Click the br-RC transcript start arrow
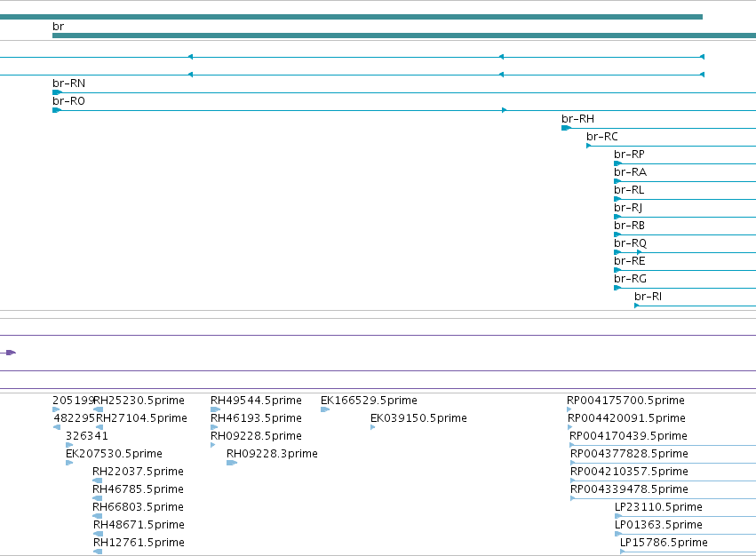 pos(589,147)
